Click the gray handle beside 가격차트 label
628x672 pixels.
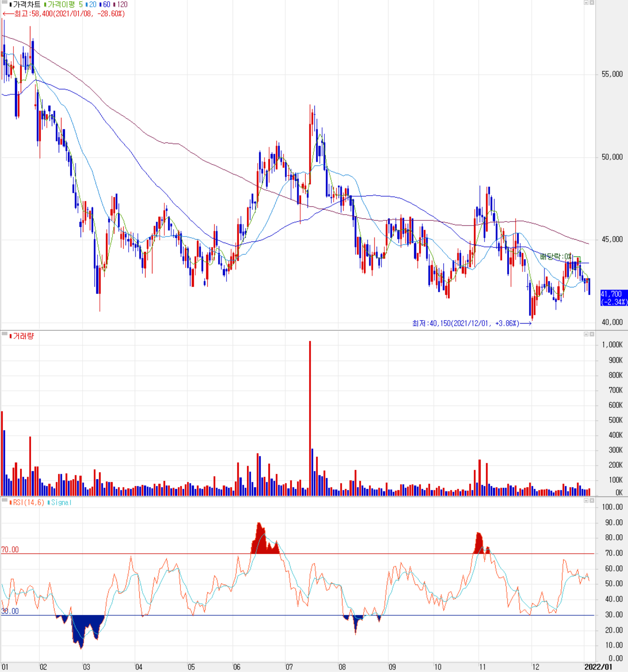click(4, 2)
